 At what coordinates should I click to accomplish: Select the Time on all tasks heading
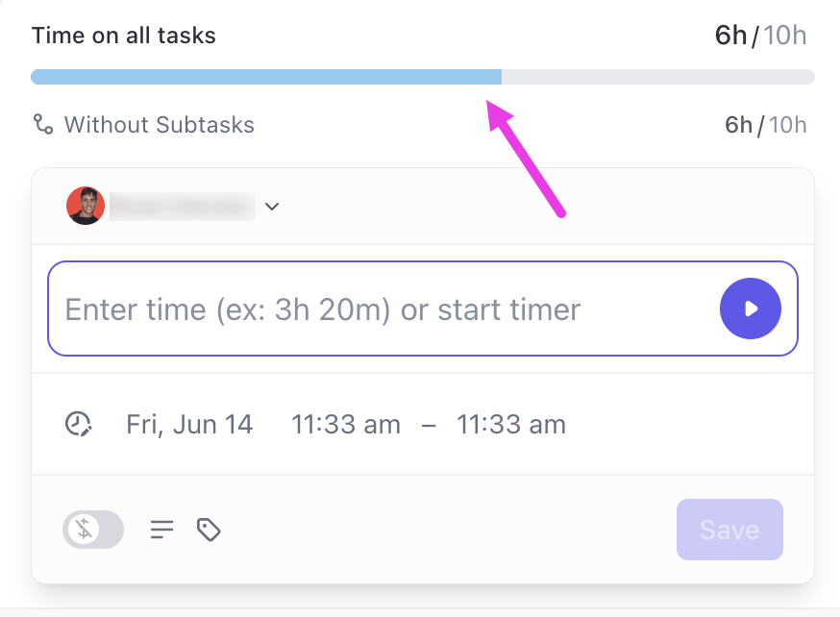tap(123, 36)
